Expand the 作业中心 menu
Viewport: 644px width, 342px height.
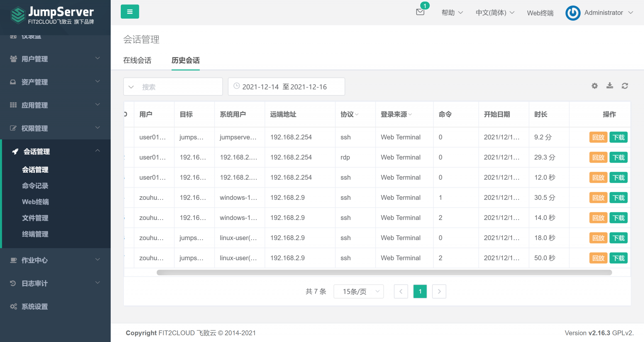(x=98, y=260)
